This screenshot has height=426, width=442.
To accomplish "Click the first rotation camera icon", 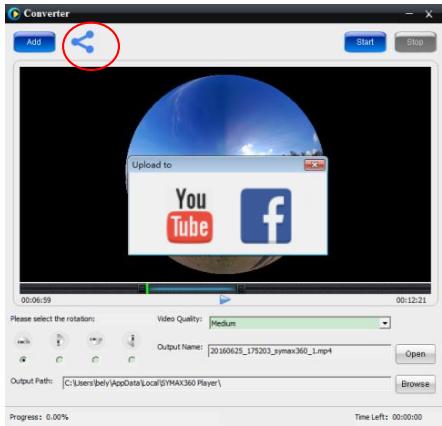I will click(x=24, y=340).
